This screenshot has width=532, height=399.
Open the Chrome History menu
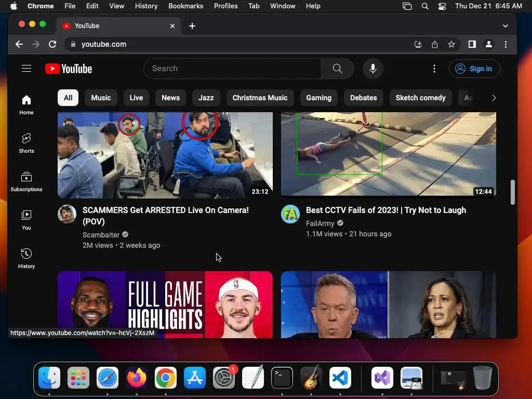point(146,6)
